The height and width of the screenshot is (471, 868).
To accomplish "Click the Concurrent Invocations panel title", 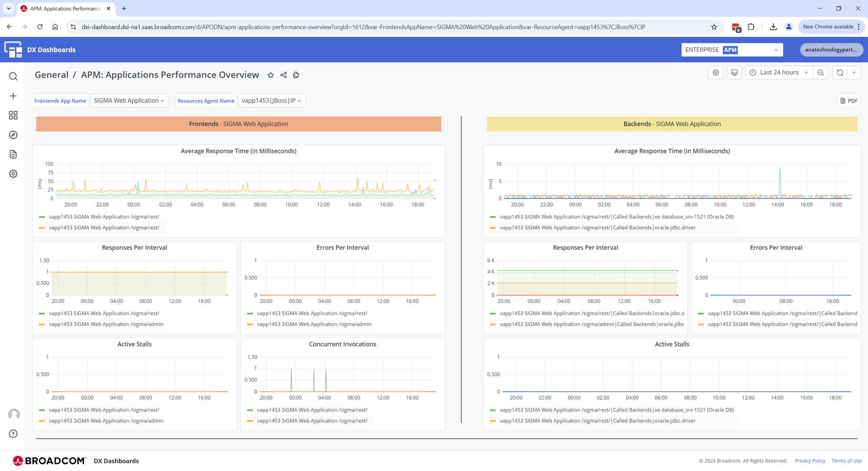I will tap(342, 344).
